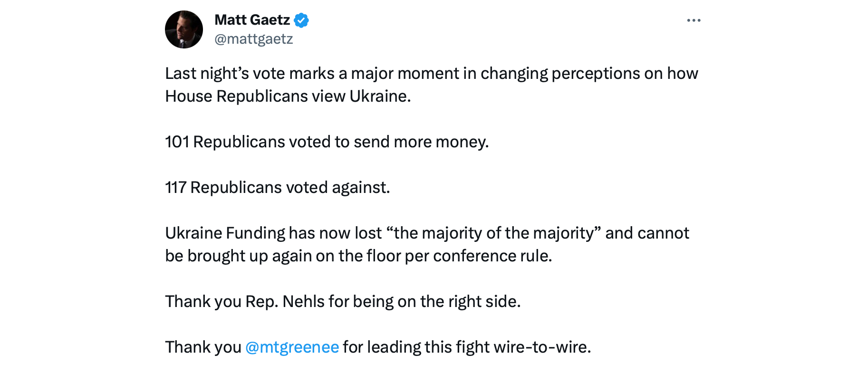This screenshot has height=365, width=868.
Task: Click the number "101" in the tweet
Action: (x=177, y=142)
